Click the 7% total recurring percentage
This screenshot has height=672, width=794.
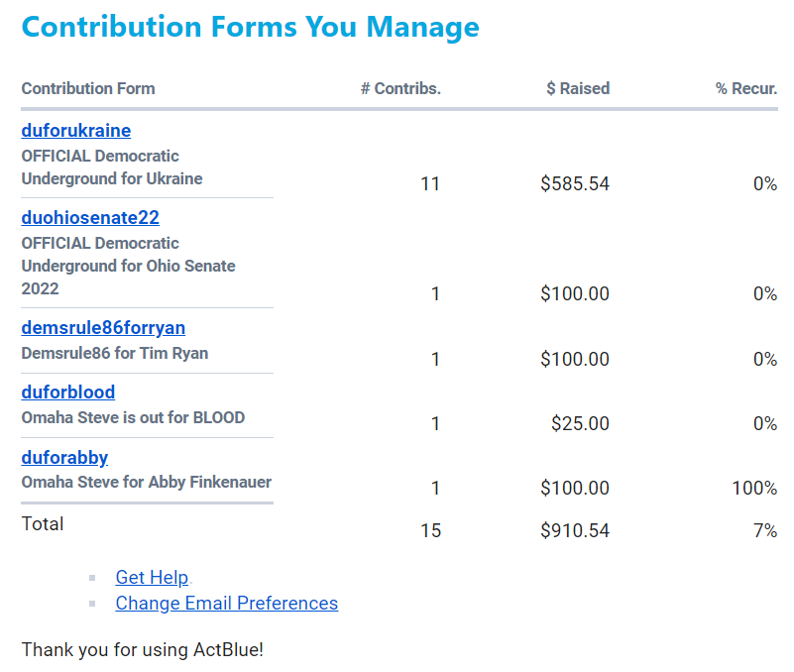click(x=764, y=530)
